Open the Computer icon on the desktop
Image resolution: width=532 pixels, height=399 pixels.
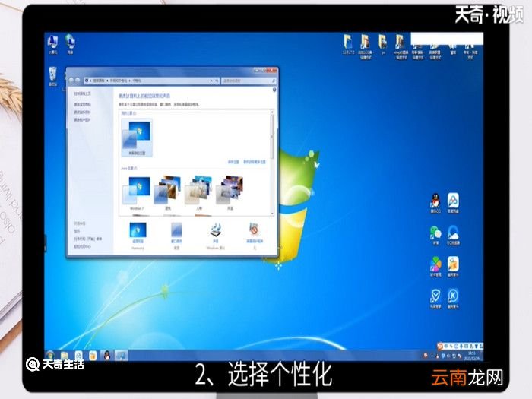pos(52,44)
